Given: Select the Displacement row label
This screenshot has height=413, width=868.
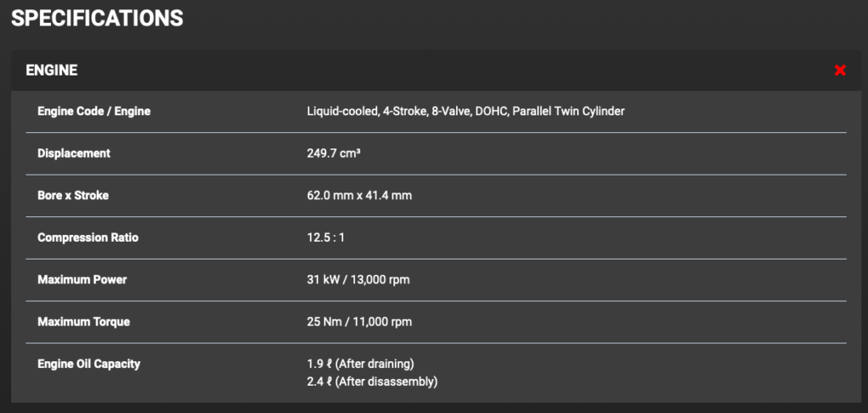Looking at the screenshot, I should [74, 153].
